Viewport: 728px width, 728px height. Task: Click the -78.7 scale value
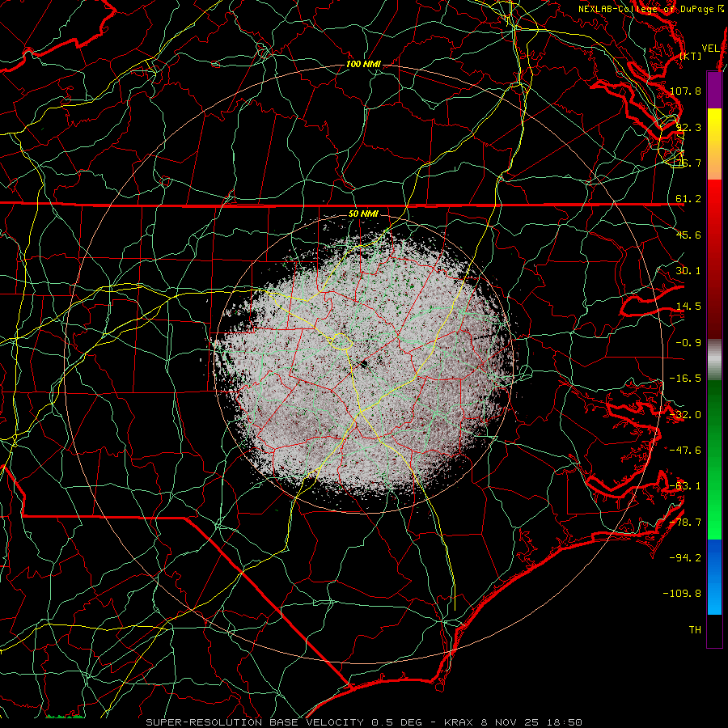click(x=685, y=523)
